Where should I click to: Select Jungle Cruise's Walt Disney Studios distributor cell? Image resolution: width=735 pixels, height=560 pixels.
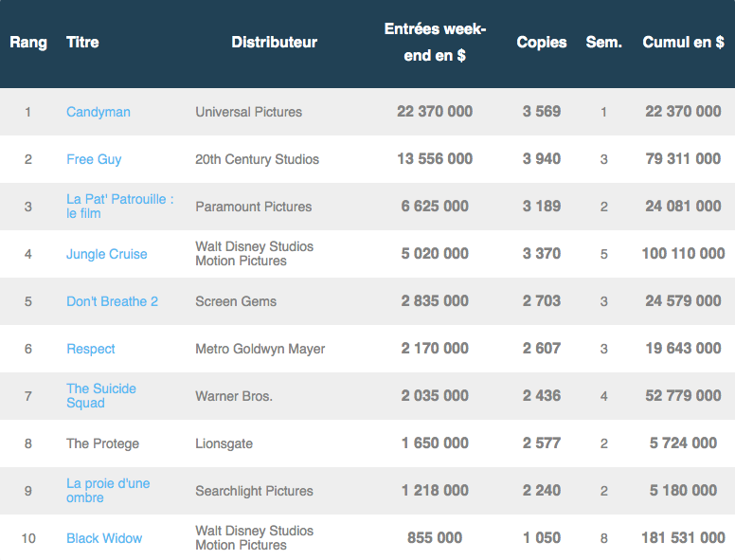pos(255,254)
